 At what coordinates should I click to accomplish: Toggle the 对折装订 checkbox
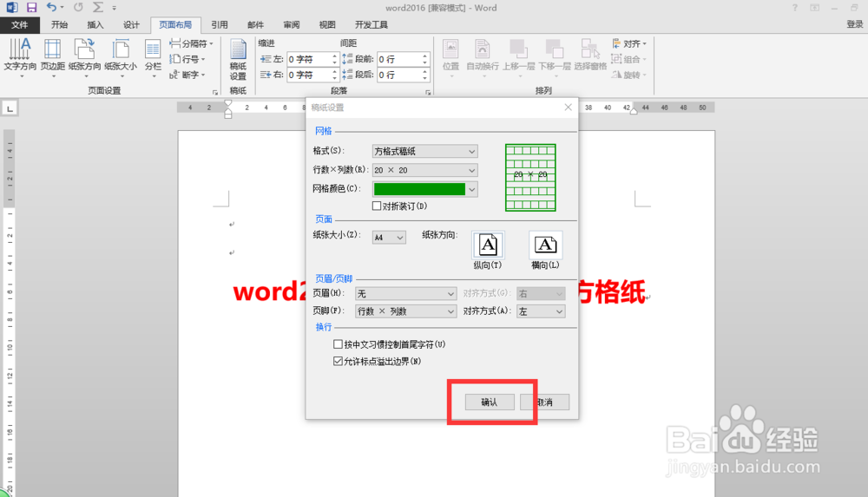coord(377,206)
